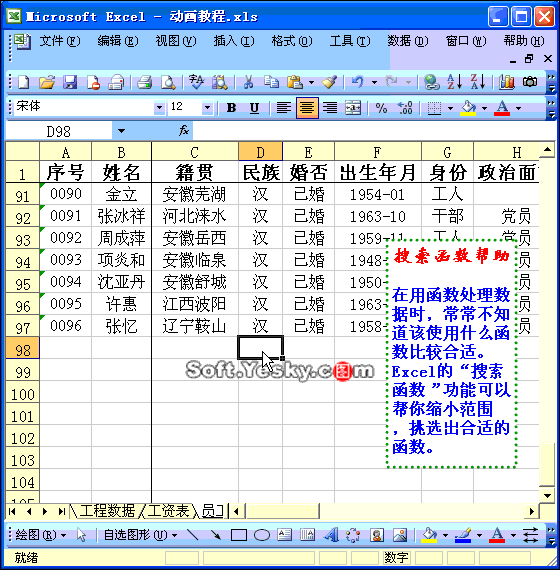Toggle the Center alignment button
This screenshot has height=570, width=560.
pyautogui.click(x=307, y=108)
